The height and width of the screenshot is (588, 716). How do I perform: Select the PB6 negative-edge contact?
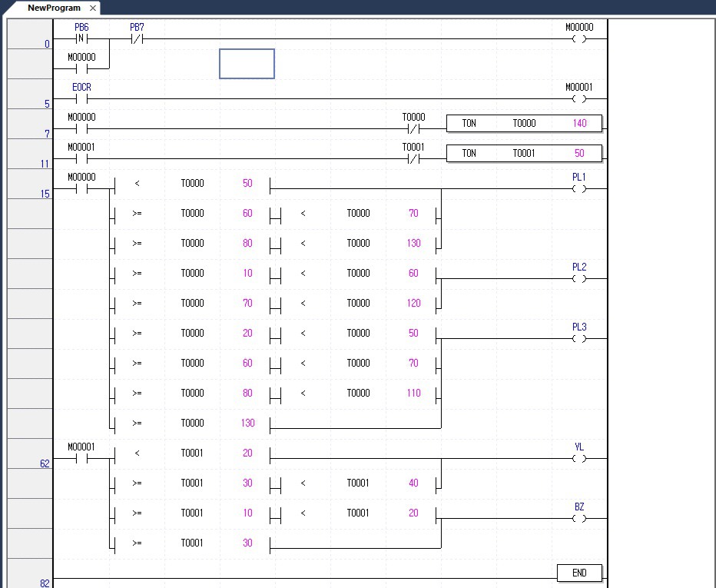pyautogui.click(x=81, y=39)
